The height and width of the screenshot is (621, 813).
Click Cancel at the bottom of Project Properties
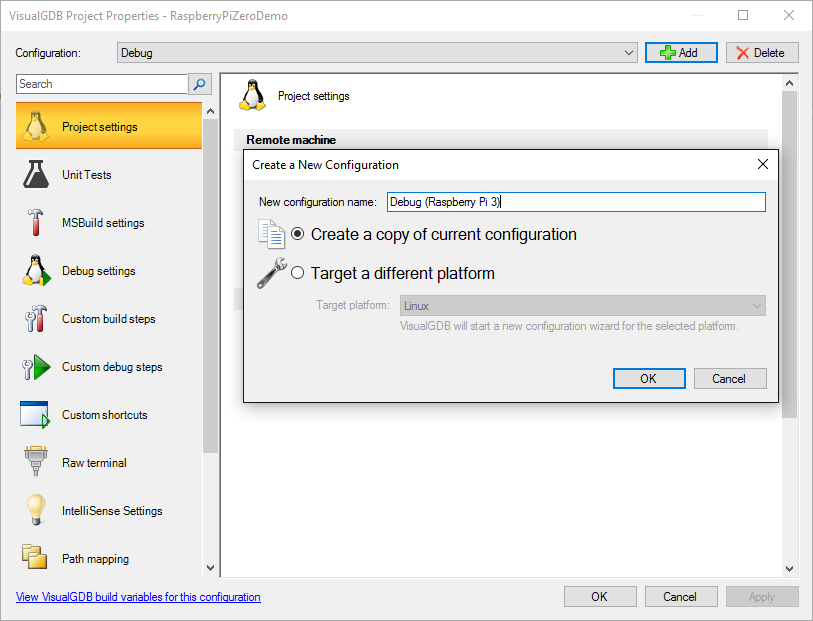681,597
